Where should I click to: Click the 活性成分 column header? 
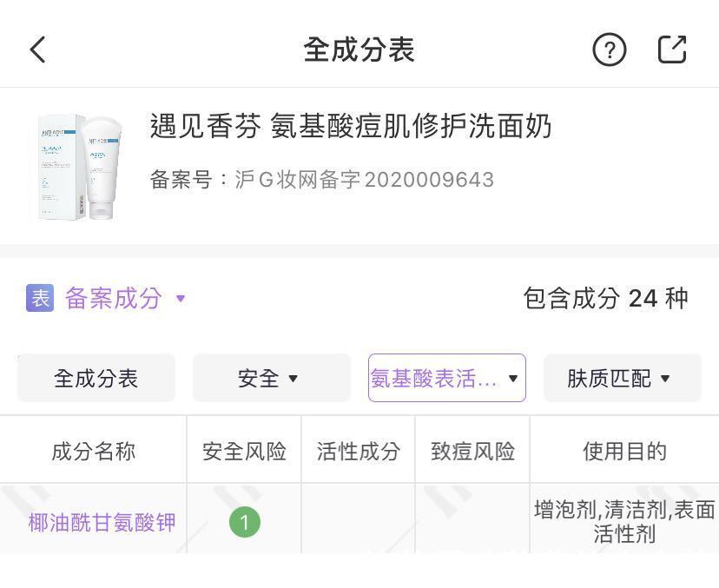[357, 450]
